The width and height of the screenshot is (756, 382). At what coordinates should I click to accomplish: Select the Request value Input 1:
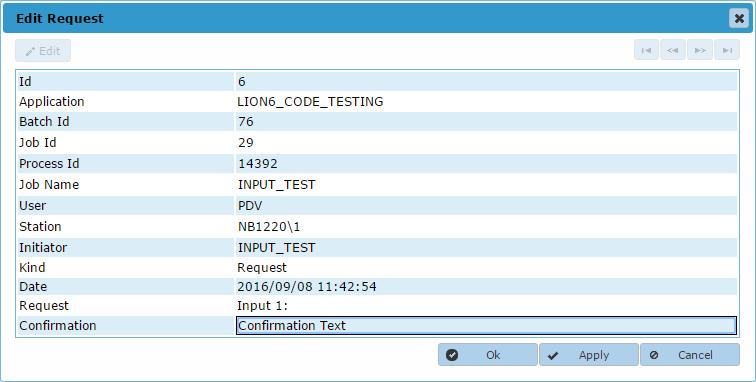click(x=262, y=306)
